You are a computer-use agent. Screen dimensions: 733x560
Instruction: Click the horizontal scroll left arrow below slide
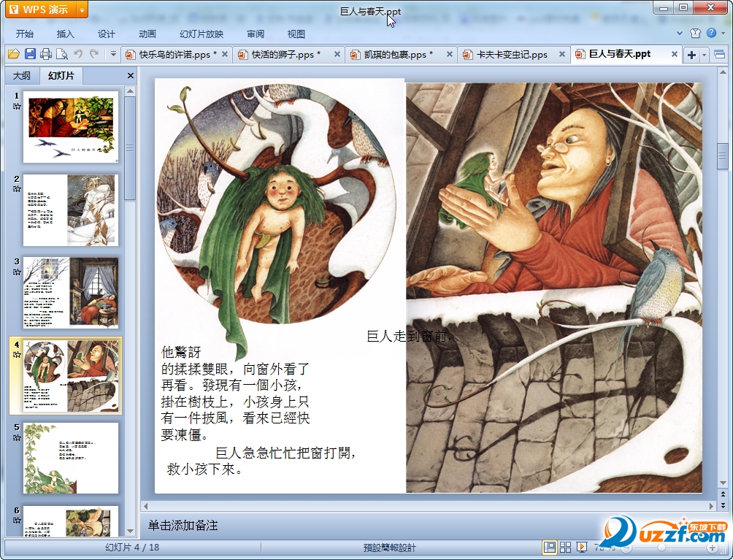(146, 506)
